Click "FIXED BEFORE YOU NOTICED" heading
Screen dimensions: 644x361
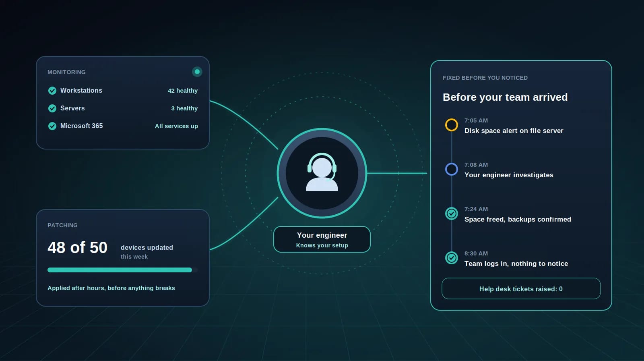[485, 78]
